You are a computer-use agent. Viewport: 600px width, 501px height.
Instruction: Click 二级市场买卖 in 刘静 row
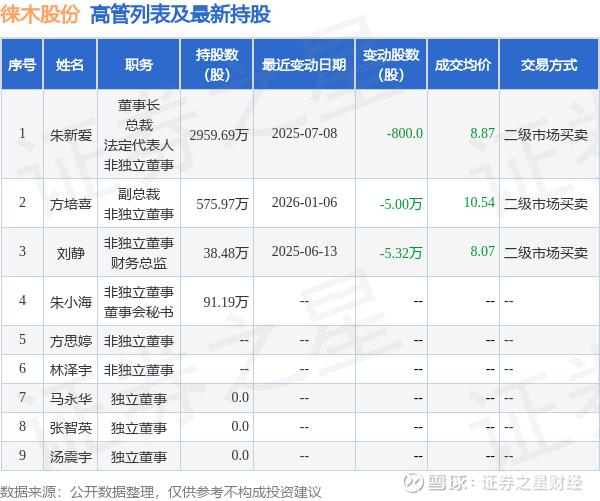coord(546,253)
